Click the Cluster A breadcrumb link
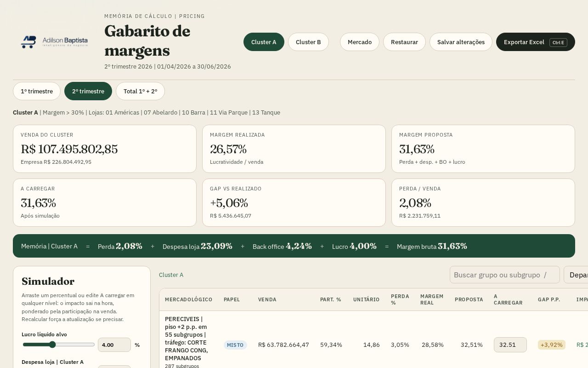Viewport: 588px width, 368px height. point(171,275)
